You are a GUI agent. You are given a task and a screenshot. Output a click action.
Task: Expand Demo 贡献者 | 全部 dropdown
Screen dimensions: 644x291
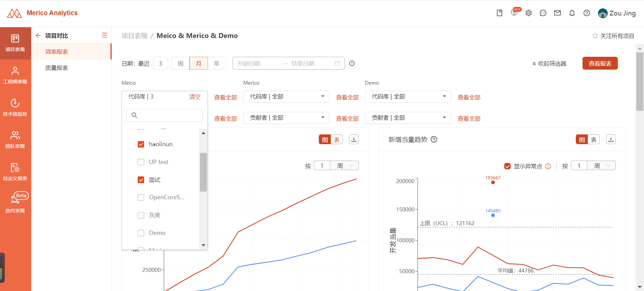[408, 118]
